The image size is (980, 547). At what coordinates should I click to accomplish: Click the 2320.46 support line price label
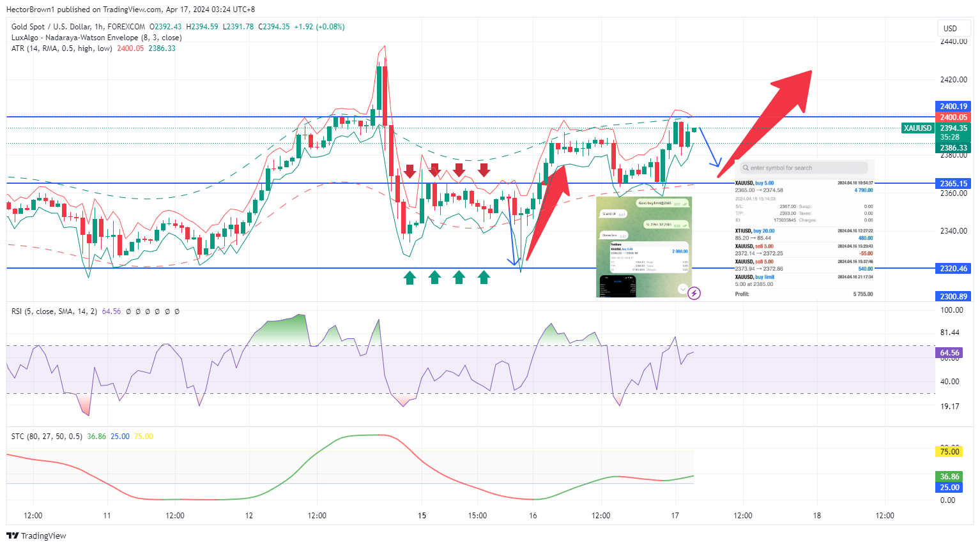pos(953,269)
